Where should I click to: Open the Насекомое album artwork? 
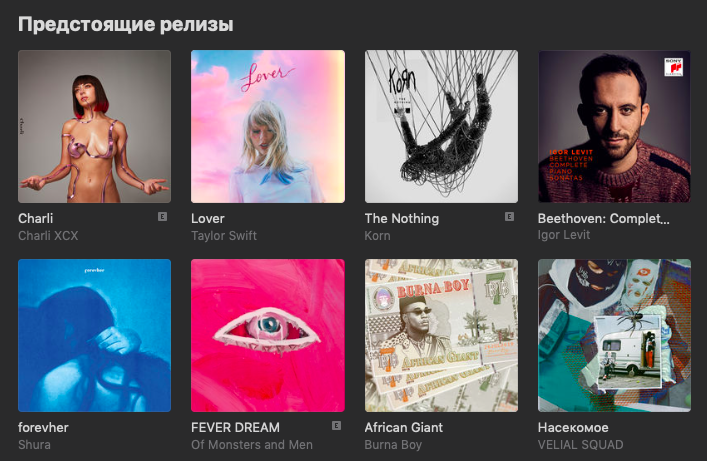pyautogui.click(x=614, y=335)
